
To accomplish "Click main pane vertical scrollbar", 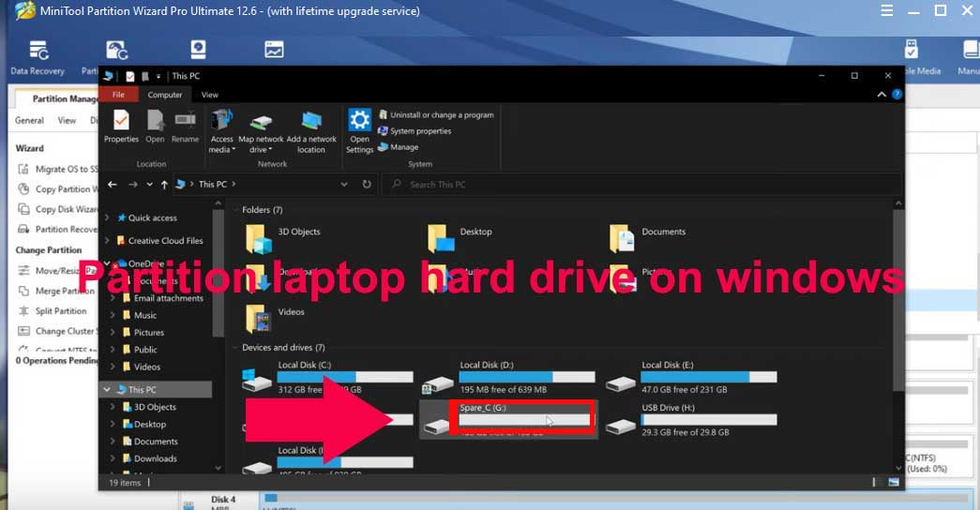I will click(x=898, y=300).
